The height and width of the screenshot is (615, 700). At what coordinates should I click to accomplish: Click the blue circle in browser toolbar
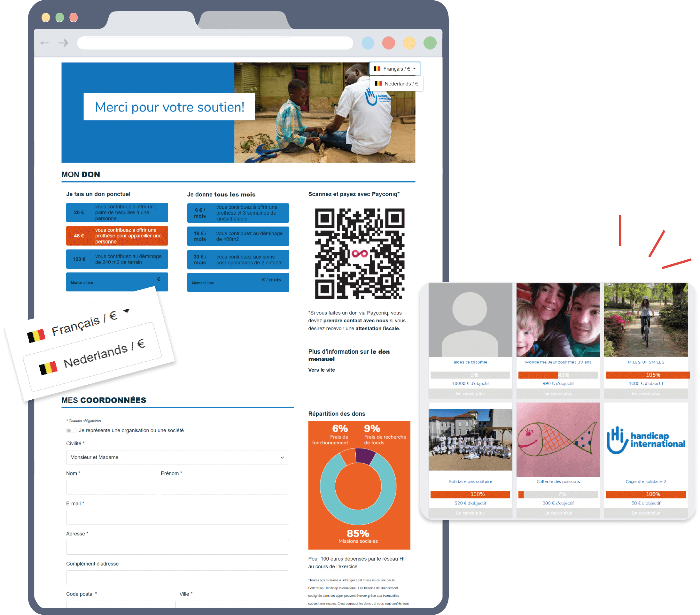(368, 43)
